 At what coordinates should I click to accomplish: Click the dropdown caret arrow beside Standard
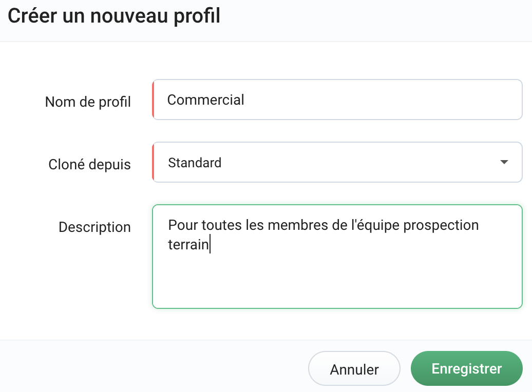point(504,162)
